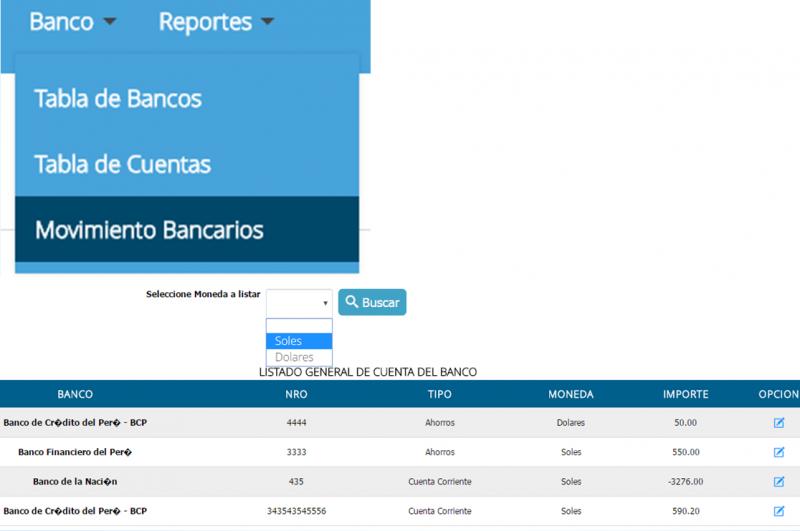Click the Seleccione Moneda a listar label
Image resolution: width=800 pixels, height=531 pixels.
click(x=203, y=294)
